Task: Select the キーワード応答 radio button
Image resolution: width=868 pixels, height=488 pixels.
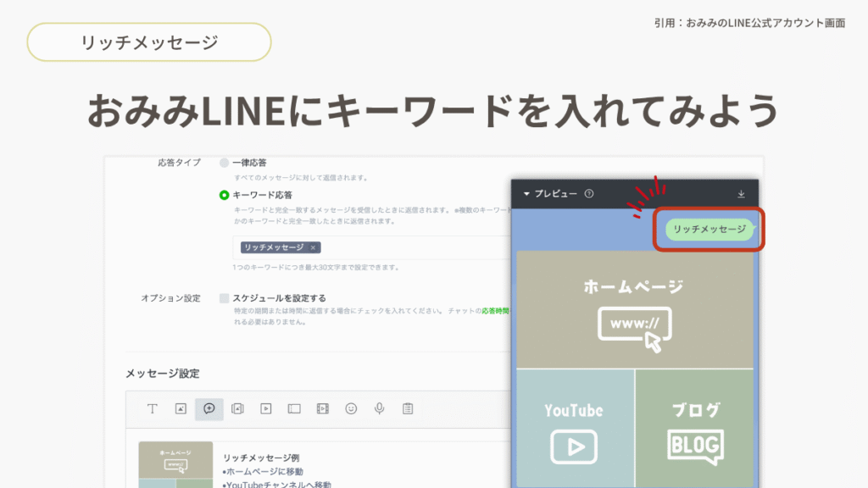Action: [224, 195]
